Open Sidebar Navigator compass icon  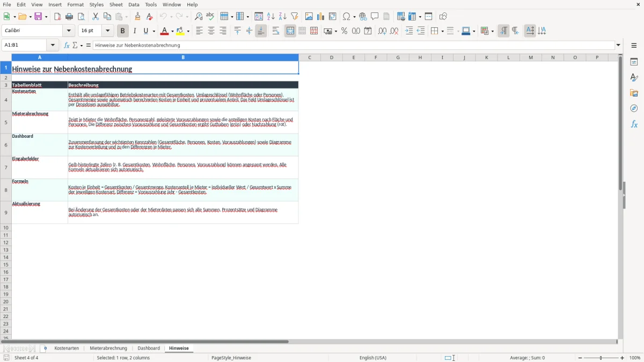click(x=634, y=108)
